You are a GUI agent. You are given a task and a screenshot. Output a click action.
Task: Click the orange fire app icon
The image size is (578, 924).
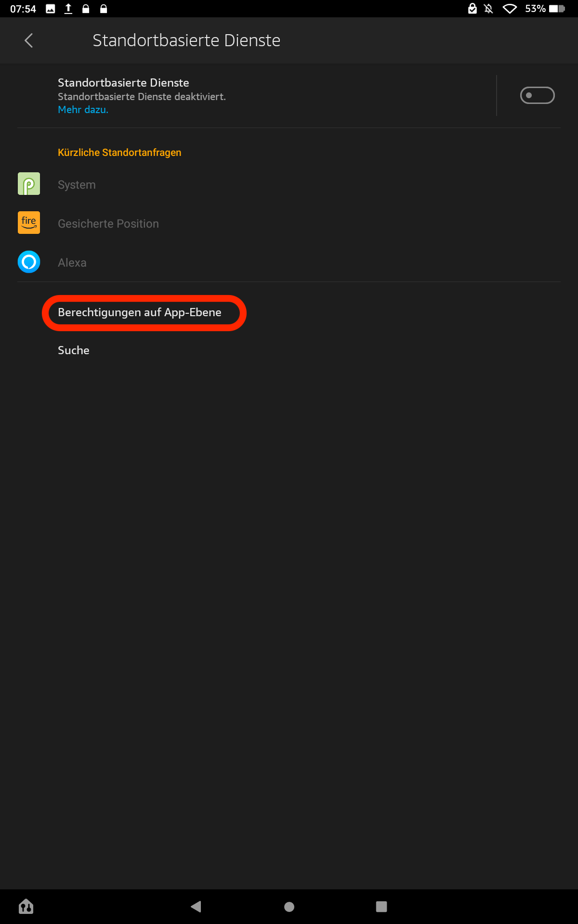tap(29, 223)
